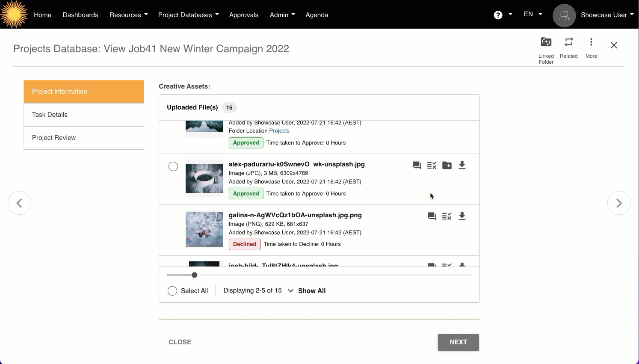The width and height of the screenshot is (639, 364).
Task: Click the folder upload icon for alex-paduraru file
Action: click(447, 166)
